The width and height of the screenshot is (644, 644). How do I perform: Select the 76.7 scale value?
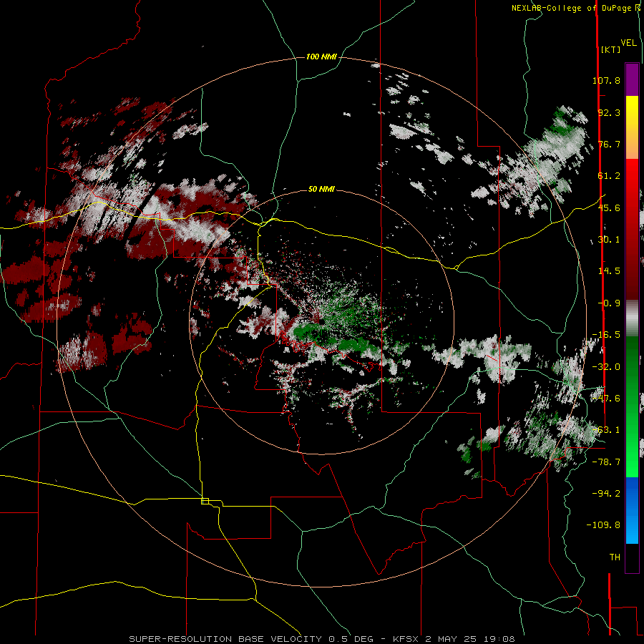point(609,144)
